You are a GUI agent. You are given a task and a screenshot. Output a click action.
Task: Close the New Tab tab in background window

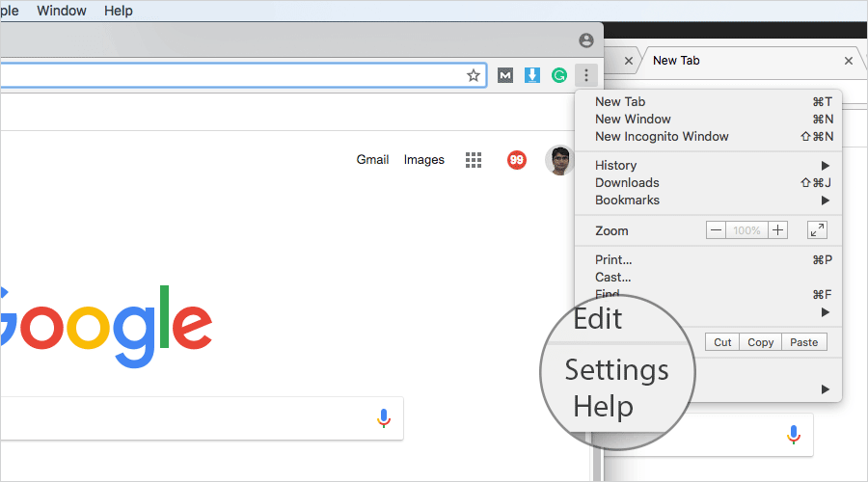pyautogui.click(x=849, y=61)
